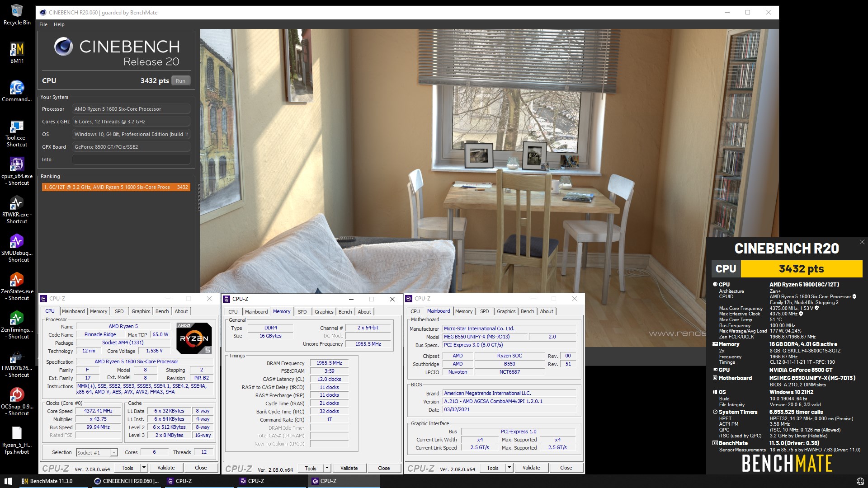Open the BM11 BenchMate desktop icon
The height and width of the screenshot is (488, 868).
tap(17, 53)
